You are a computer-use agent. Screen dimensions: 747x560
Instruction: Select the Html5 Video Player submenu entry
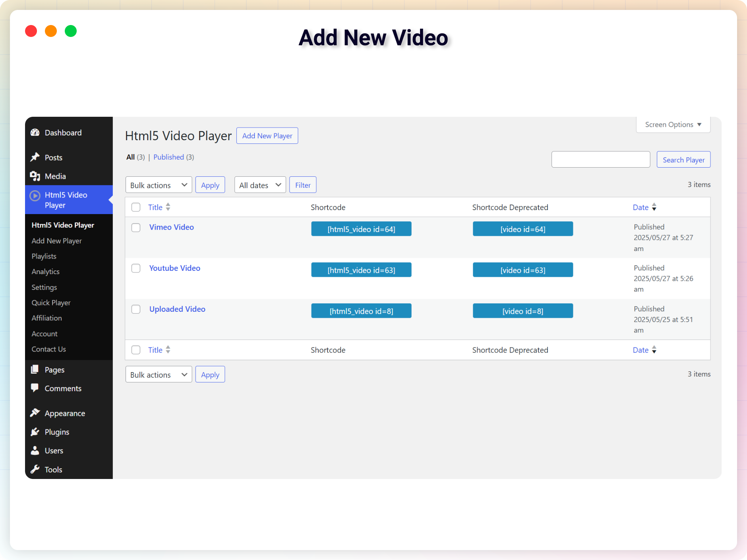[63, 225]
